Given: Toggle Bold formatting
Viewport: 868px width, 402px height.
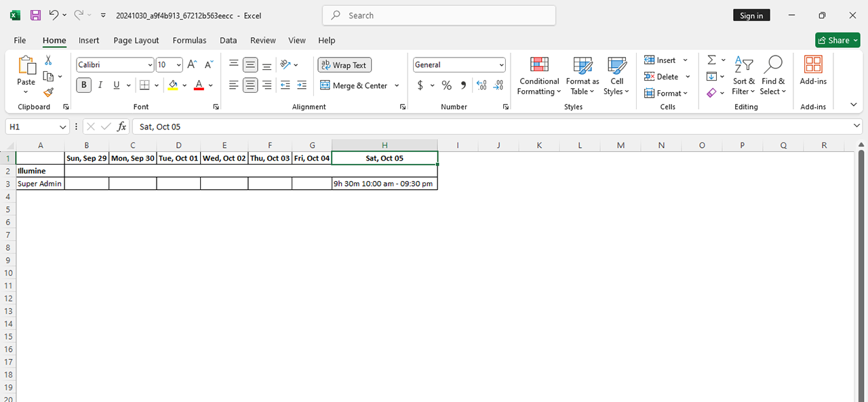Looking at the screenshot, I should [84, 85].
